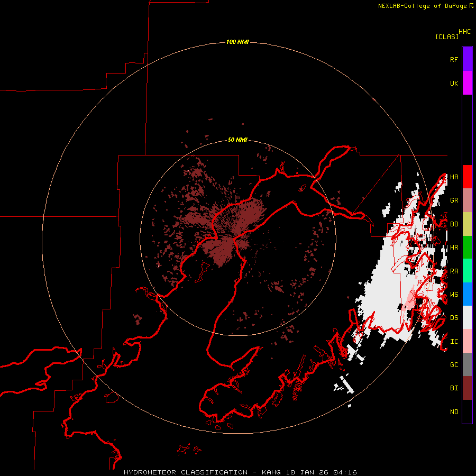Click the HR green legend swatch
Image resolution: width=476 pixels, height=476 pixels.
point(467,248)
